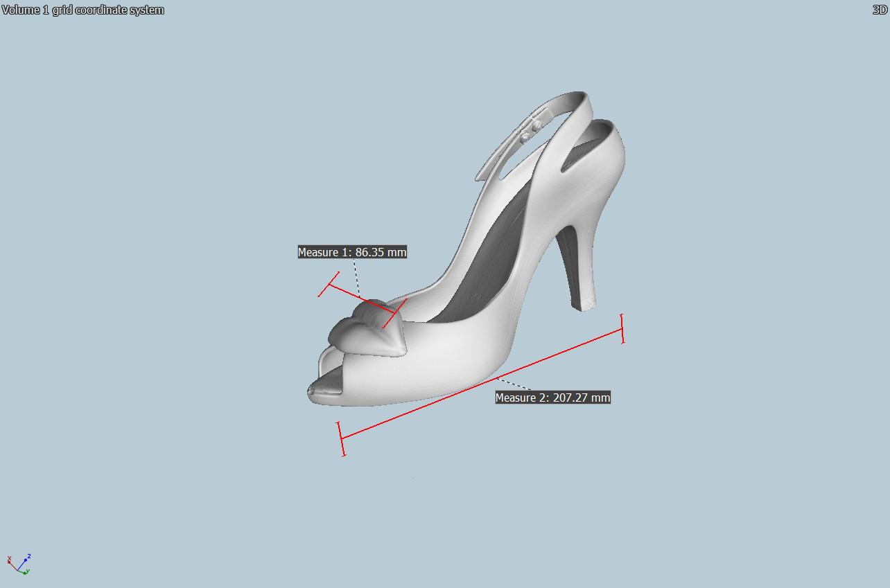Select the blue Z axis on triad
Image resolution: width=890 pixels, height=588 pixels.
coord(24,560)
